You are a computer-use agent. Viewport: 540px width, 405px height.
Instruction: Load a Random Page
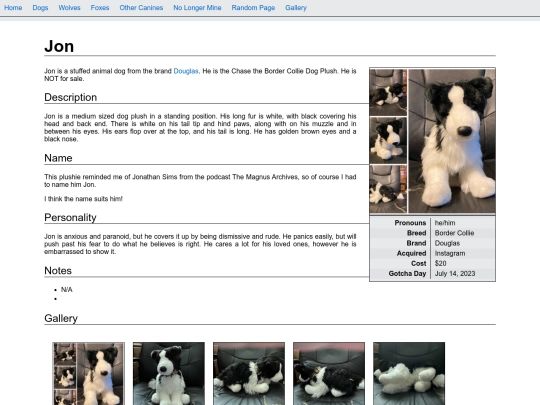point(253,8)
